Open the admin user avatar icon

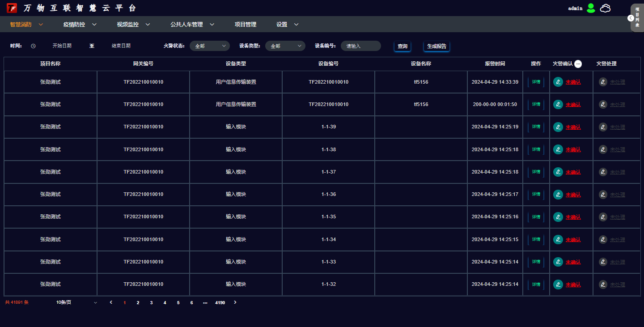click(591, 8)
